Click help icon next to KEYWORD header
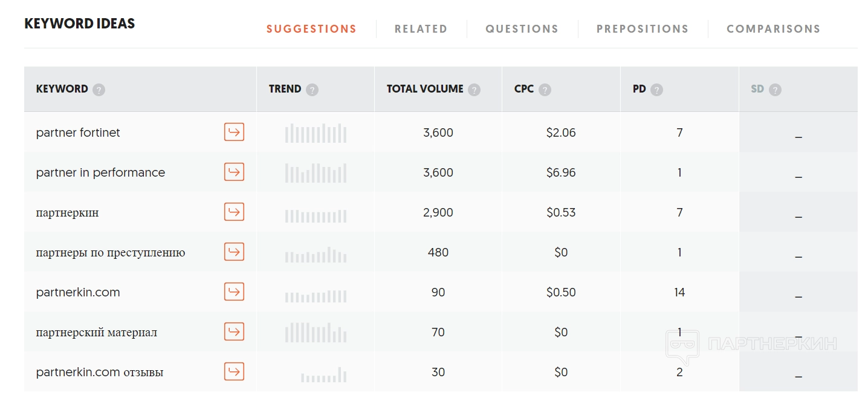Screen dimensions: 868x398 pyautogui.click(x=99, y=90)
